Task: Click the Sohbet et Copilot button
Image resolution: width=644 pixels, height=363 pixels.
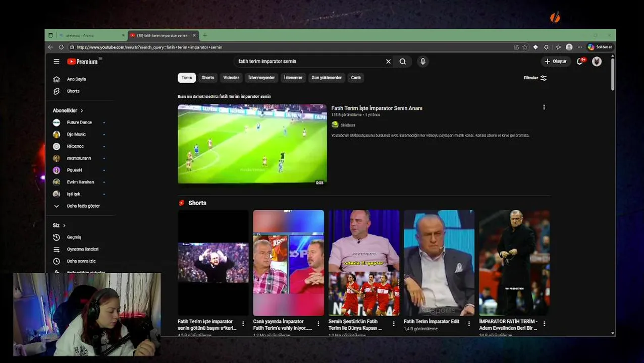Action: point(600,47)
